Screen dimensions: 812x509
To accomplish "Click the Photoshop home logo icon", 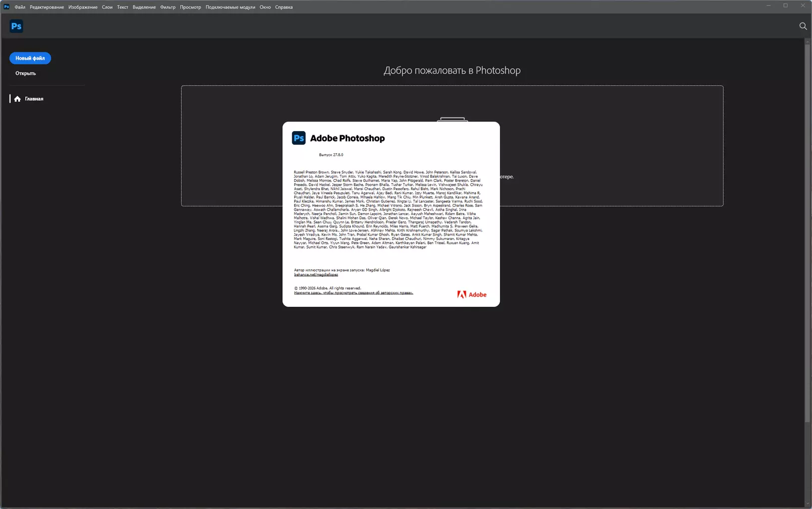I will pos(16,26).
